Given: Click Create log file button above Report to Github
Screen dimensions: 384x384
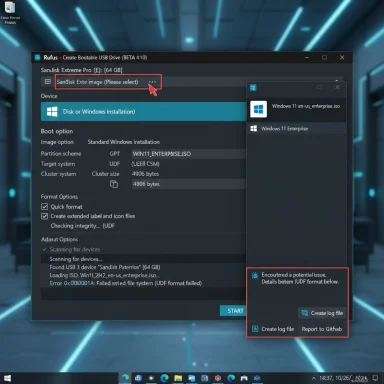Looking at the screenshot, I should pyautogui.click(x=322, y=313).
